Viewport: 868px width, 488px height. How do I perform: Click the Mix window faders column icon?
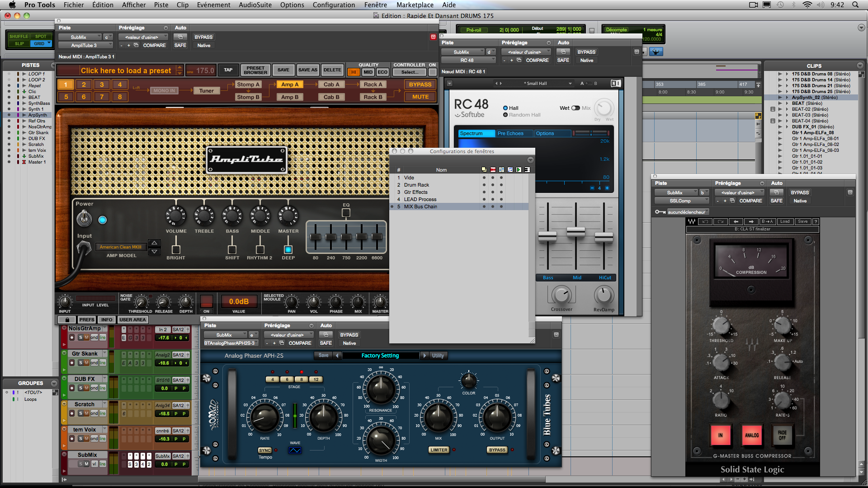[x=501, y=170]
